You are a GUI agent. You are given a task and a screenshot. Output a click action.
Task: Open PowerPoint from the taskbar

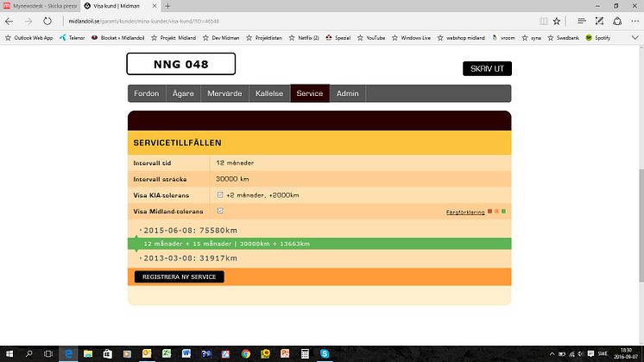[x=285, y=353]
